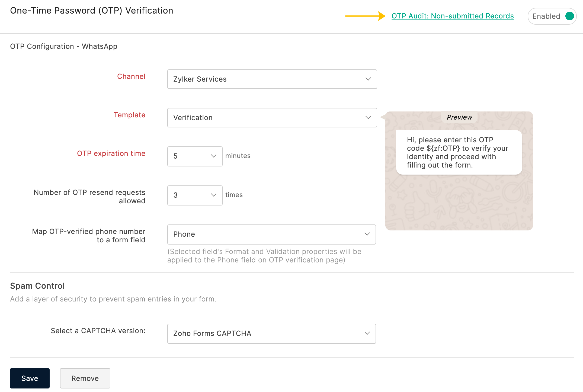Click chevron arrow in Zoho Forms CAPTCHA dropdown
This screenshot has height=392, width=583.
(x=367, y=333)
